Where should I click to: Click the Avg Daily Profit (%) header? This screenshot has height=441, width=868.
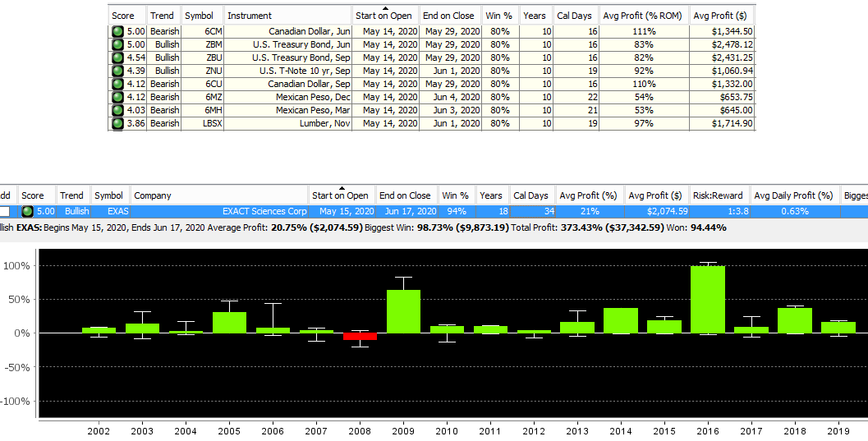[x=793, y=195]
